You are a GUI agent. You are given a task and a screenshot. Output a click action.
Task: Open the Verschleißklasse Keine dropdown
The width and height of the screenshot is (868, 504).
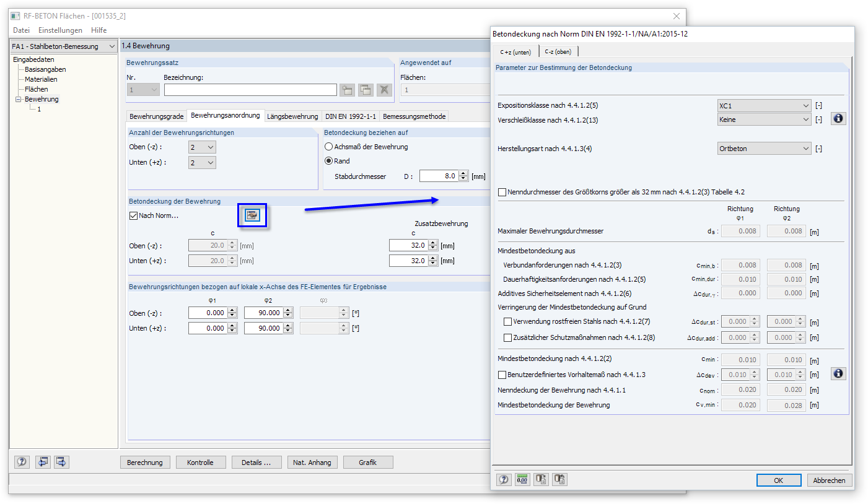764,119
